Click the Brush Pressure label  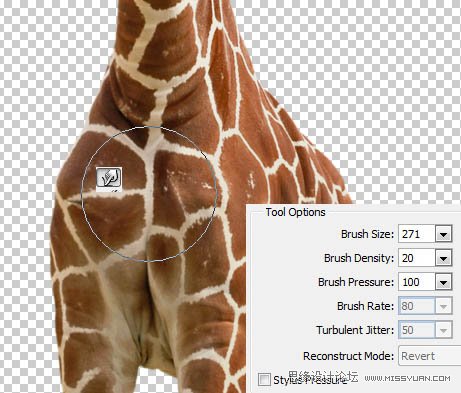[356, 282]
